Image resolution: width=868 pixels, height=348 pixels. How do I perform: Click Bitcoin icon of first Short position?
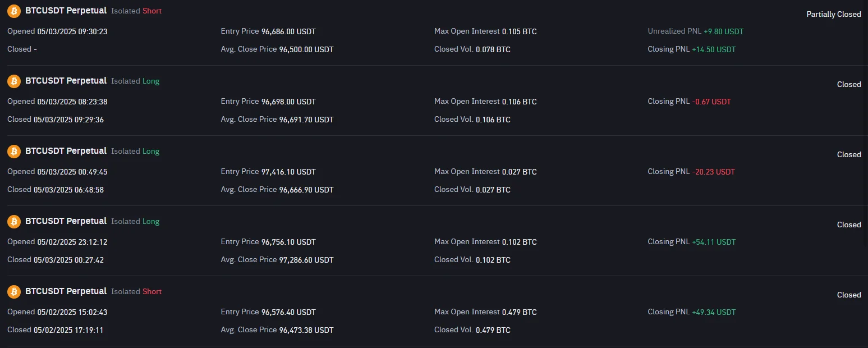click(14, 11)
